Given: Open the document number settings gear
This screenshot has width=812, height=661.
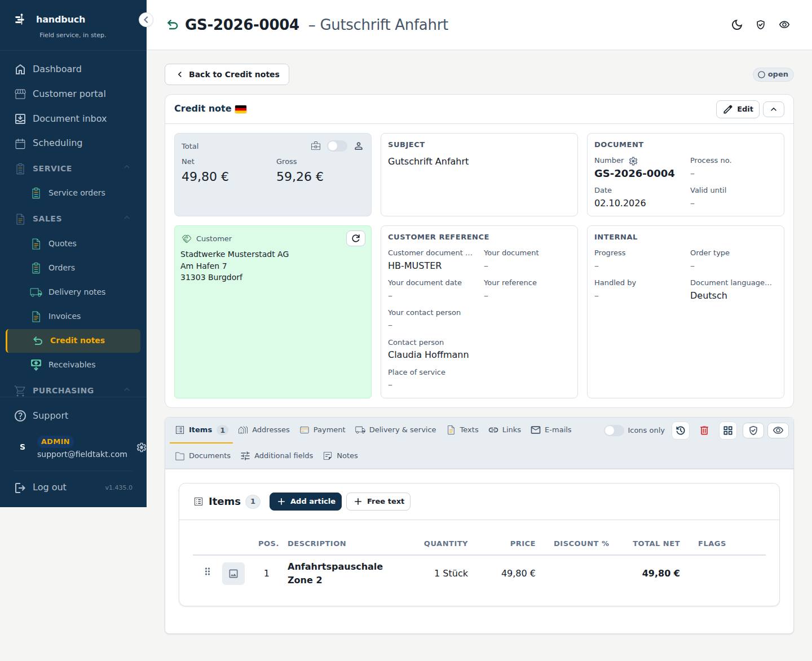Looking at the screenshot, I should 633,161.
